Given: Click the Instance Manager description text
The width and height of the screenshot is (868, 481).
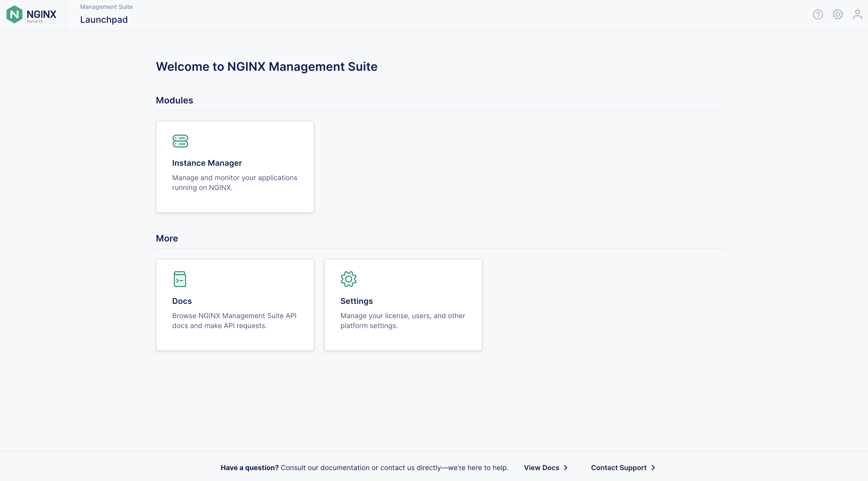Looking at the screenshot, I should (x=235, y=183).
